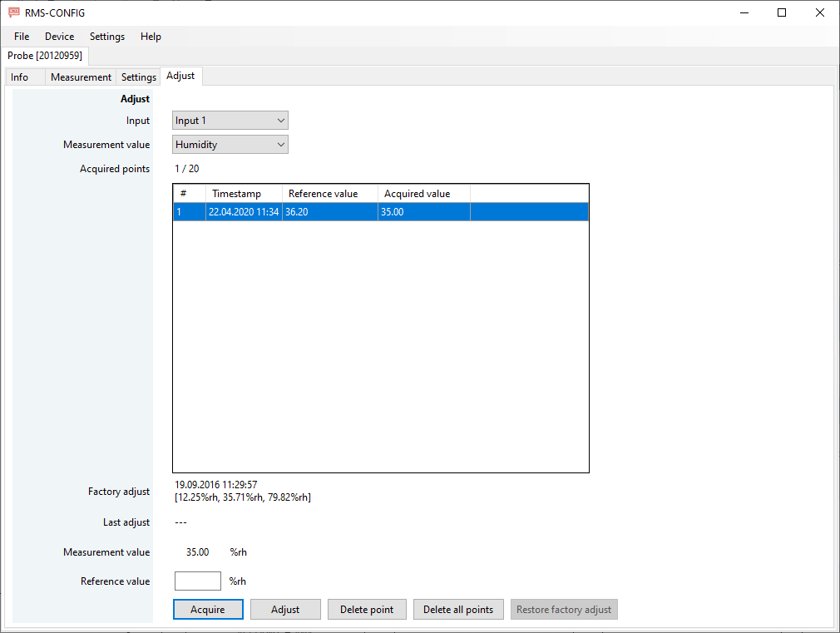Click the Acquired value column header

tap(424, 194)
